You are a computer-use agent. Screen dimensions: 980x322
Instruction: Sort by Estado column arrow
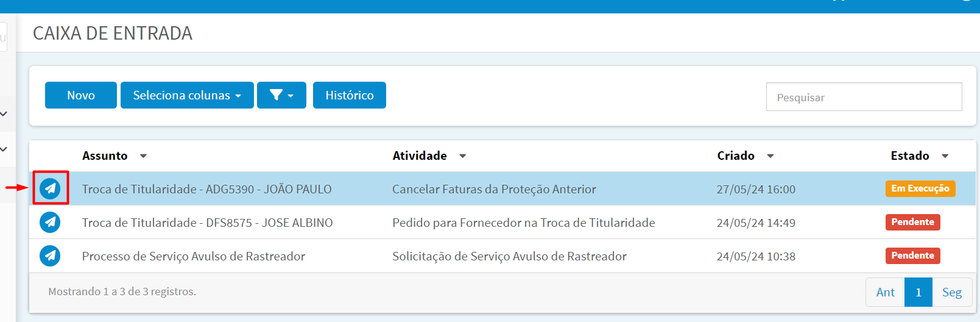[x=945, y=156]
